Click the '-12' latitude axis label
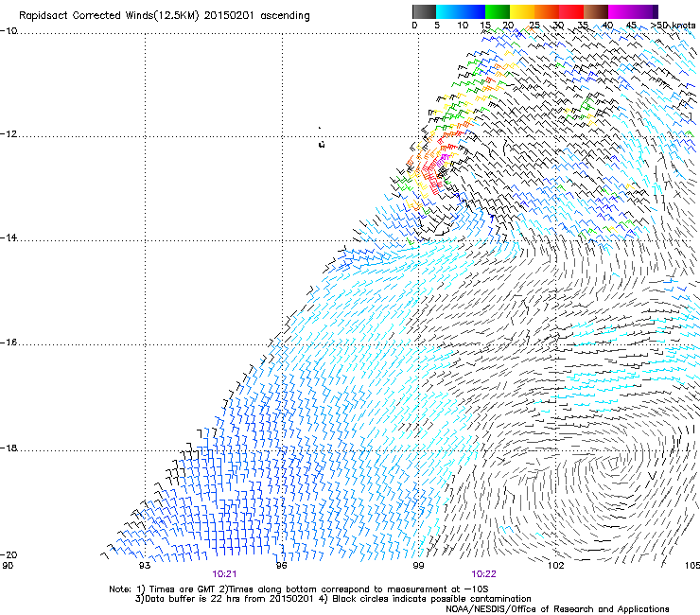700x615 pixels. 9,134
